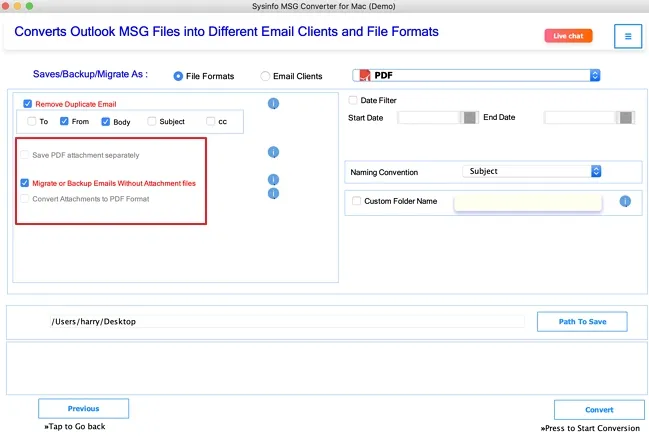Enable Date Filter checkbox
Screen dimensions: 649x440
tap(353, 100)
